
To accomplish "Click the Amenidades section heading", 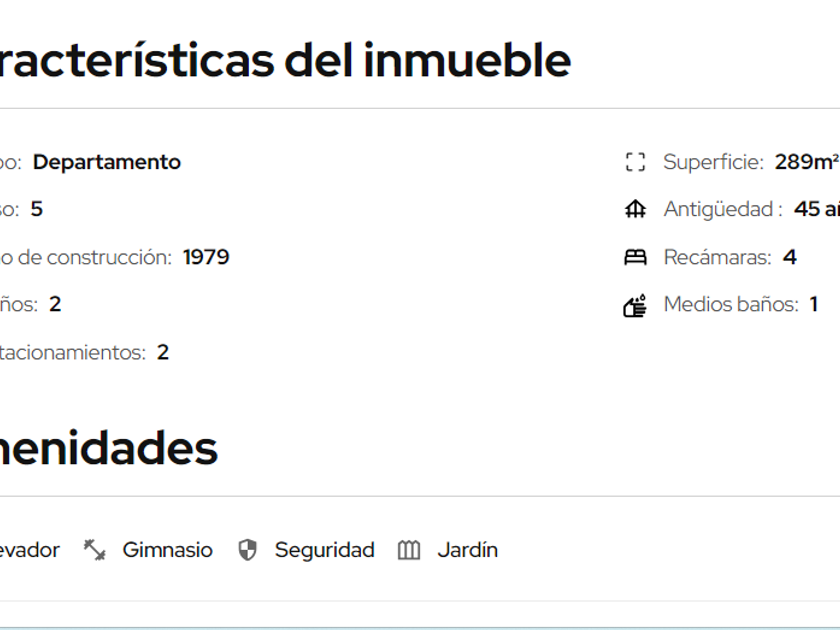I will coord(108,448).
